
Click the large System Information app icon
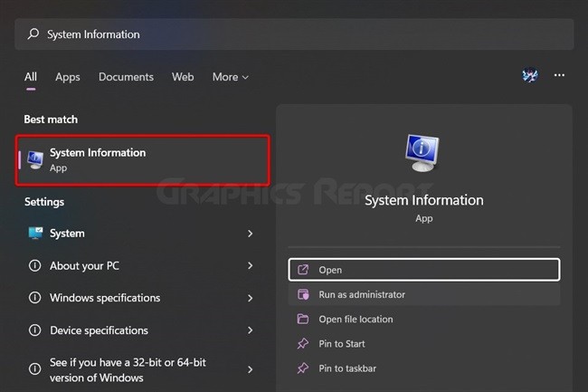coord(422,153)
